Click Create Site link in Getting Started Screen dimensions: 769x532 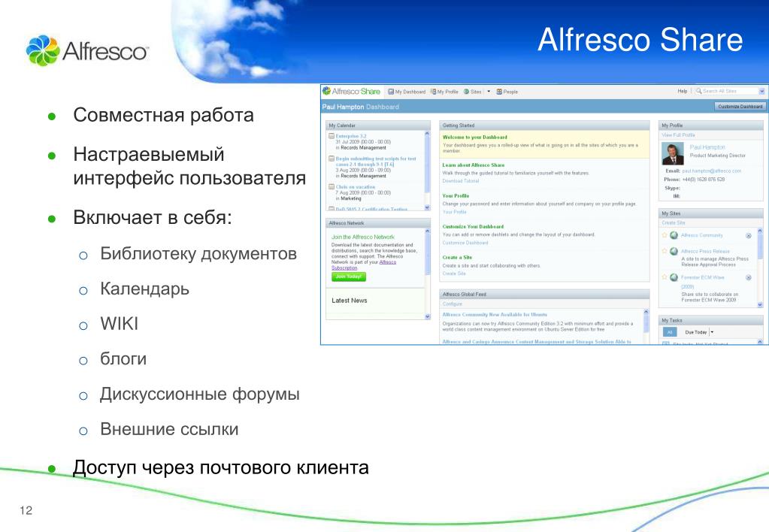(453, 274)
